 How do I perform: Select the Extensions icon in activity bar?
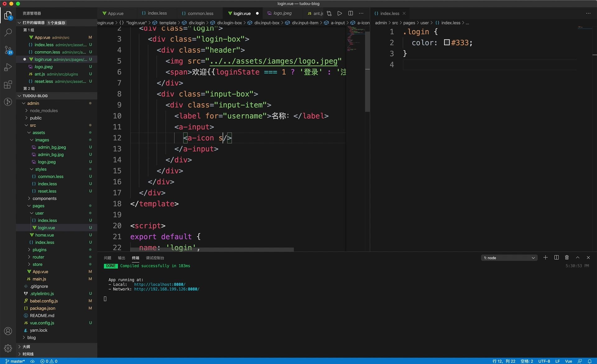pos(8,84)
